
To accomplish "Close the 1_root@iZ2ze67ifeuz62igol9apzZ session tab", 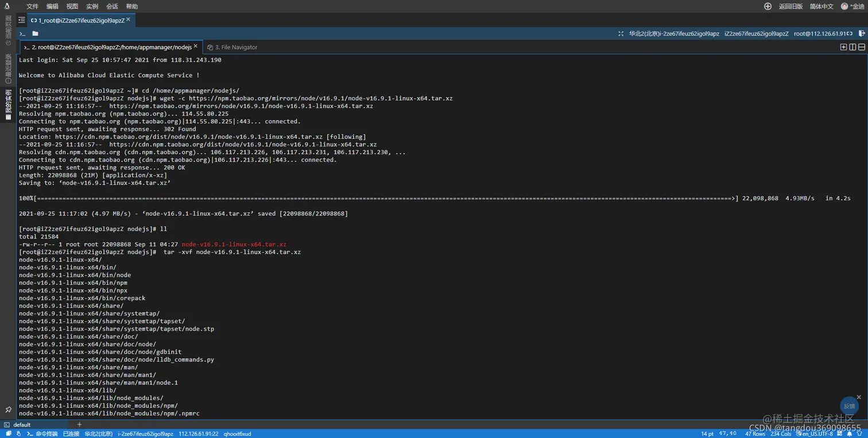I will 129,20.
